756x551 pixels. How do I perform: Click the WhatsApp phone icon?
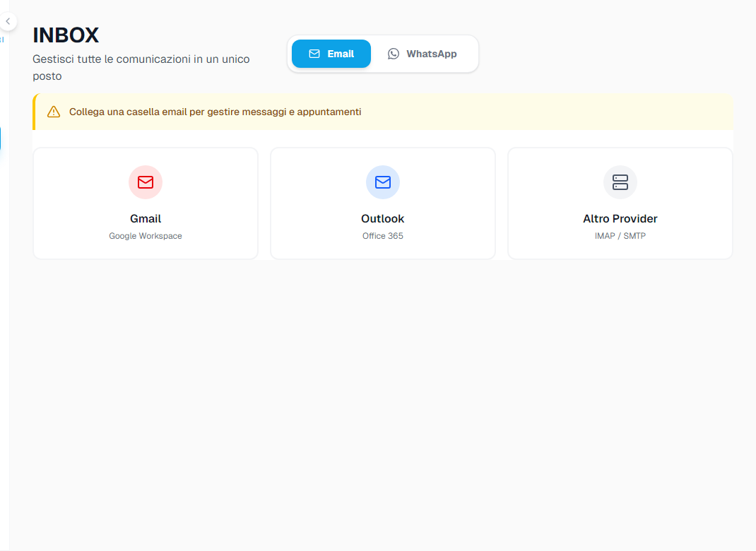tap(393, 53)
